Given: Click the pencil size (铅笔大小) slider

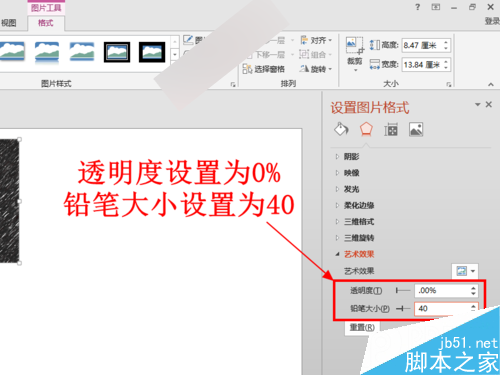Looking at the screenshot, I should [403, 309].
